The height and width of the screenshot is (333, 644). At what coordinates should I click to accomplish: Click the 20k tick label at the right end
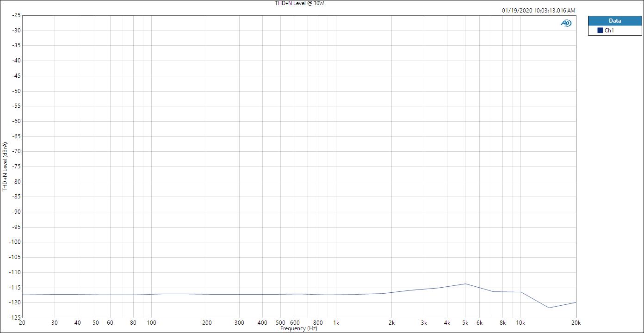point(576,323)
